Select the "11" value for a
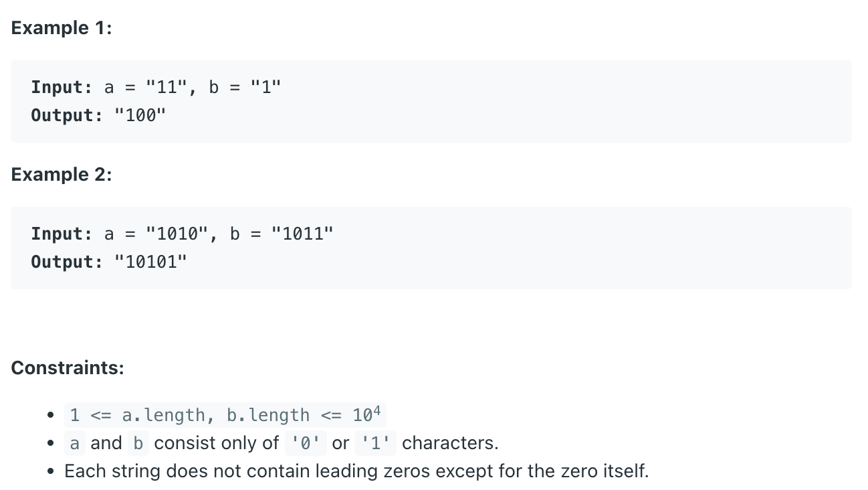 [x=161, y=87]
